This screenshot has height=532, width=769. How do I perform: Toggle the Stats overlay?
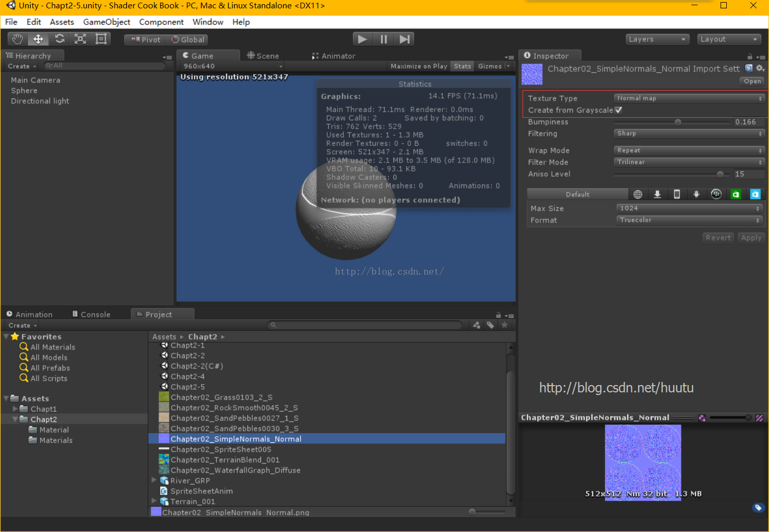[462, 66]
